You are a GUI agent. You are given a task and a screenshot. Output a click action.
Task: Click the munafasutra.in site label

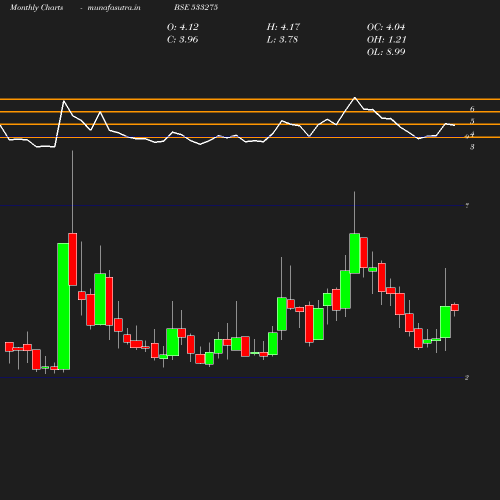114,7
